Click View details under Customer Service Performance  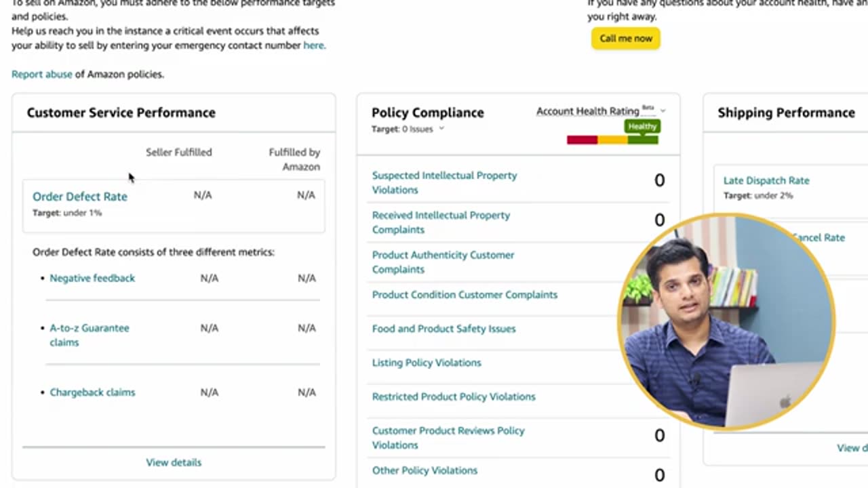(x=174, y=462)
